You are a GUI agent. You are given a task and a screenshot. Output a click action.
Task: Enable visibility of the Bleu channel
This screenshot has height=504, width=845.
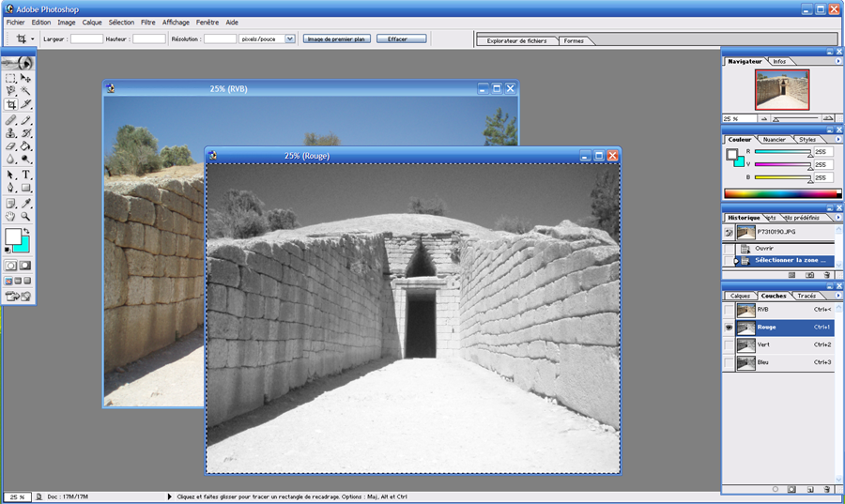click(729, 361)
